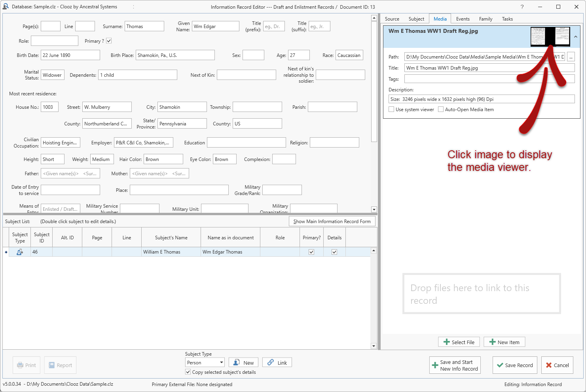The image size is (586, 392).
Task: Enable Use system viewer checkbox
Action: coord(391,110)
